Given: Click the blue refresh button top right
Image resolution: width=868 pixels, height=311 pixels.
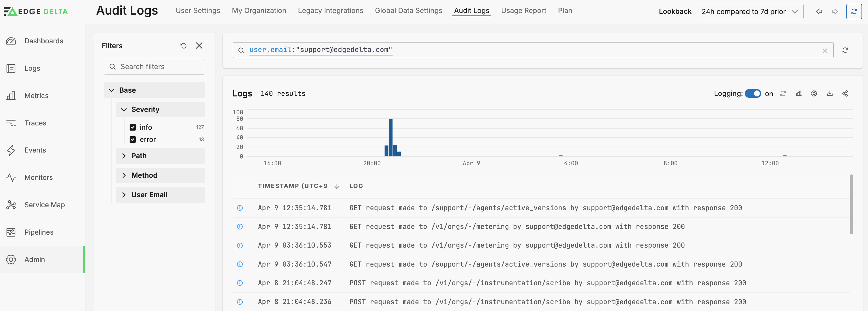Looking at the screenshot, I should [x=854, y=11].
